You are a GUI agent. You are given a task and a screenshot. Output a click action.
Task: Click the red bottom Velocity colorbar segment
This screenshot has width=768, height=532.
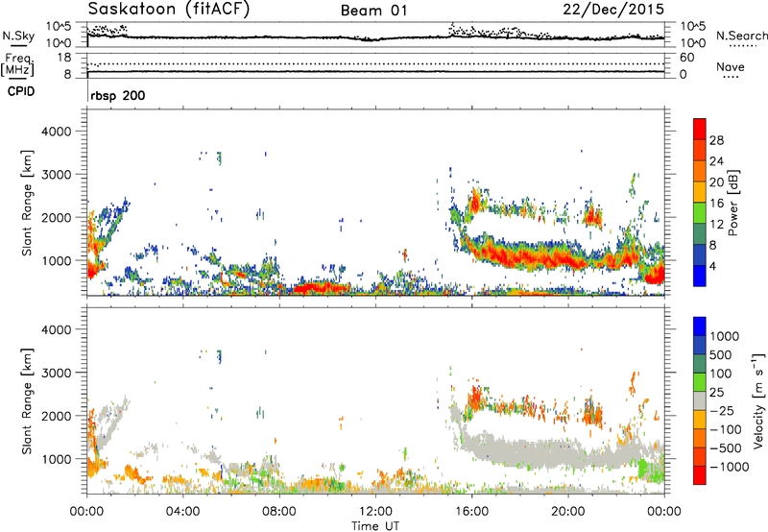(x=700, y=475)
